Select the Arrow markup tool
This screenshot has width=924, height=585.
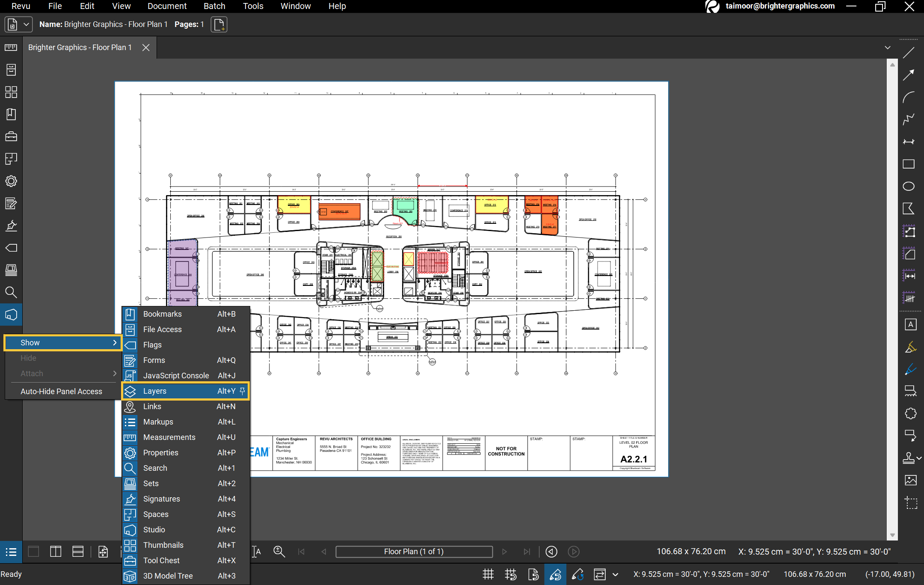[909, 75]
